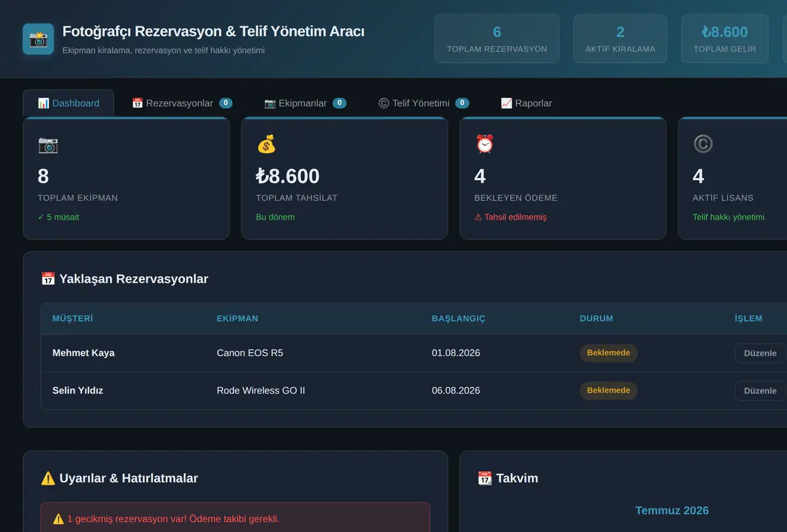
Task: Click the Beklemede badge for Selin Yıldız
Action: tap(609, 390)
